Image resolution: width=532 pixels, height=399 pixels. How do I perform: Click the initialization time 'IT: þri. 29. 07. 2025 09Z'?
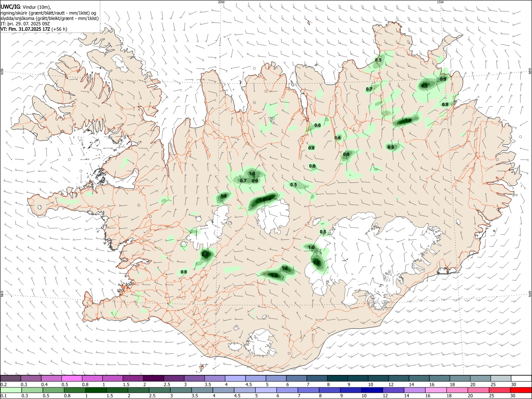(x=25, y=24)
